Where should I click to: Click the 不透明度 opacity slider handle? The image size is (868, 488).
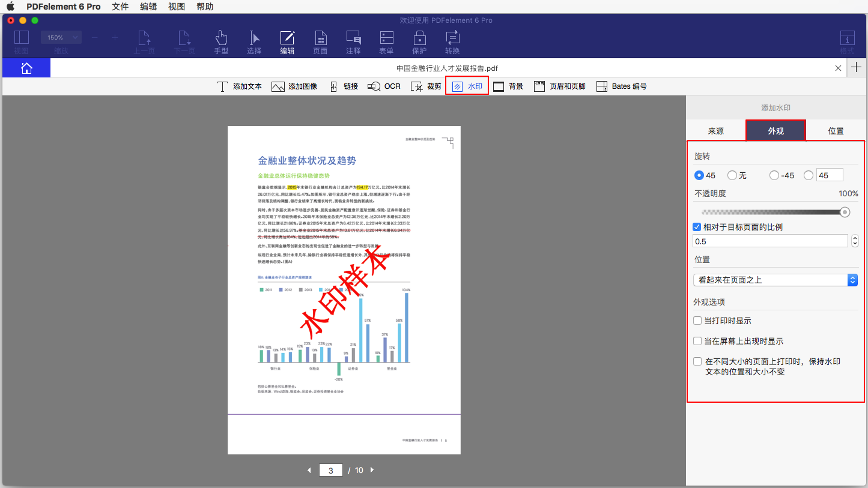pyautogui.click(x=845, y=212)
